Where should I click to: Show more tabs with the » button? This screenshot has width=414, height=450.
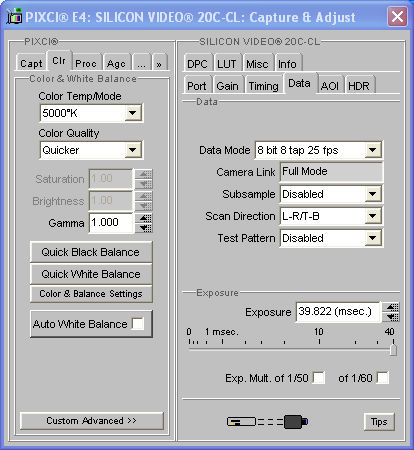159,63
